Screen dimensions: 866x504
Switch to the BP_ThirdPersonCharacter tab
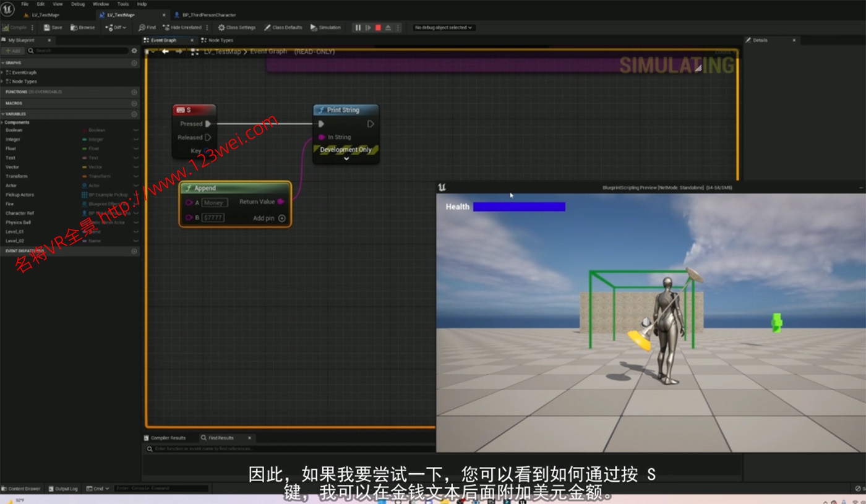pyautogui.click(x=209, y=15)
